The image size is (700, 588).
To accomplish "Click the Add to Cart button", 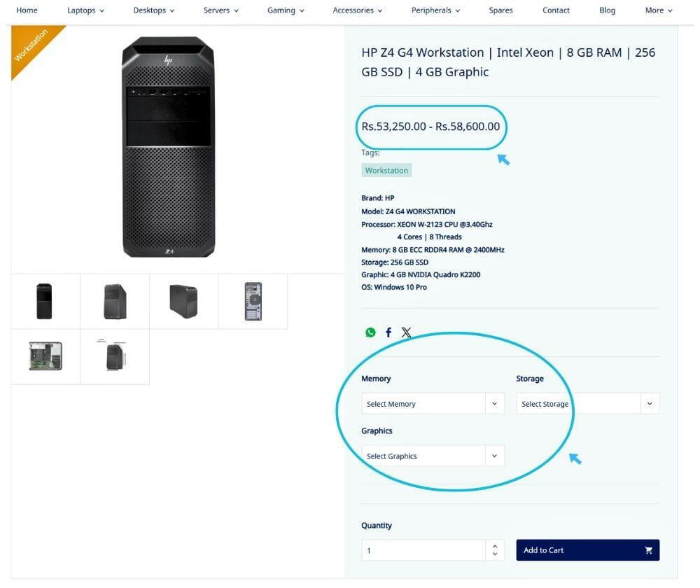I will click(587, 550).
